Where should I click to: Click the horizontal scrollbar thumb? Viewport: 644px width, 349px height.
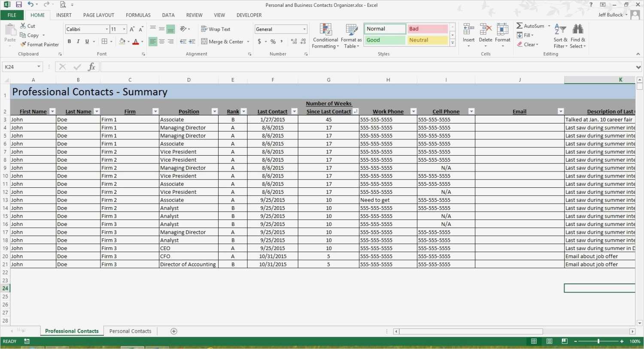(471, 331)
